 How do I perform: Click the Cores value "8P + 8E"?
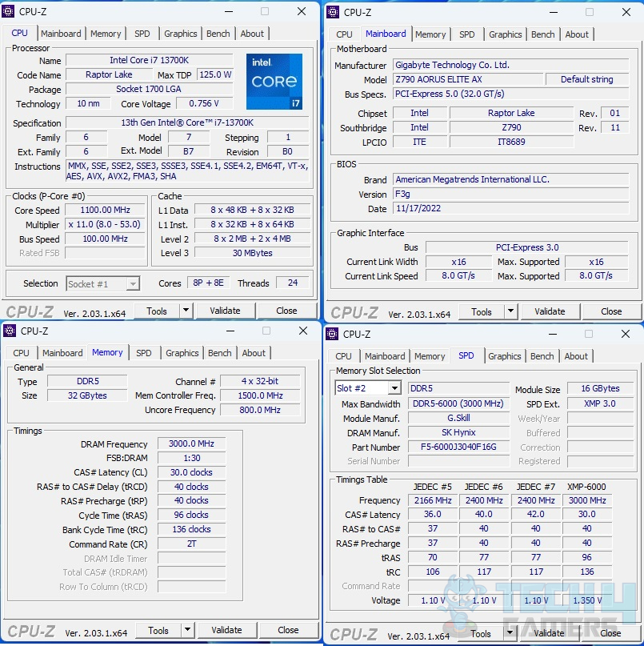click(x=208, y=283)
